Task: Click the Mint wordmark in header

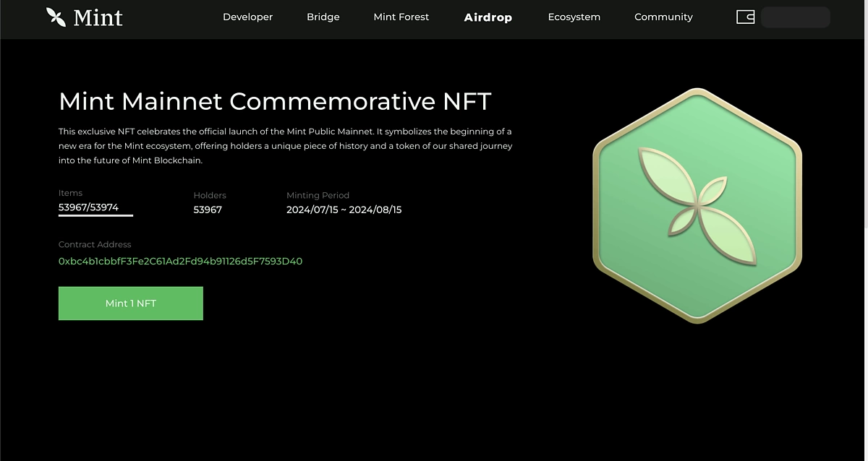Action: coord(98,17)
